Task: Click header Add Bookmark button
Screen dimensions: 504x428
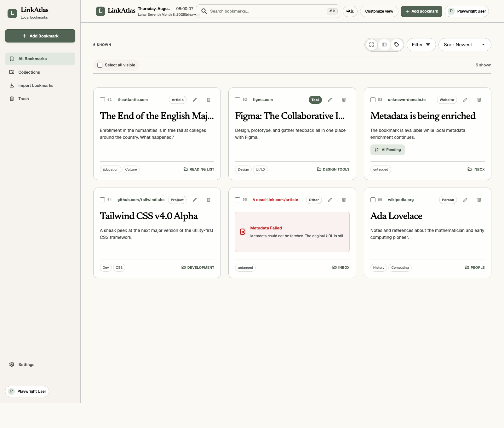Action: (x=421, y=11)
